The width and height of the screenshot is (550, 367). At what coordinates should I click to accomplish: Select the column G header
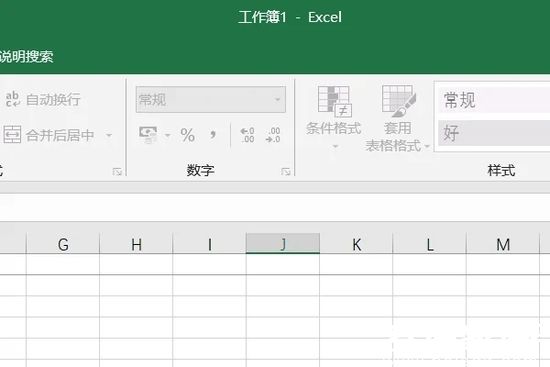tap(63, 243)
